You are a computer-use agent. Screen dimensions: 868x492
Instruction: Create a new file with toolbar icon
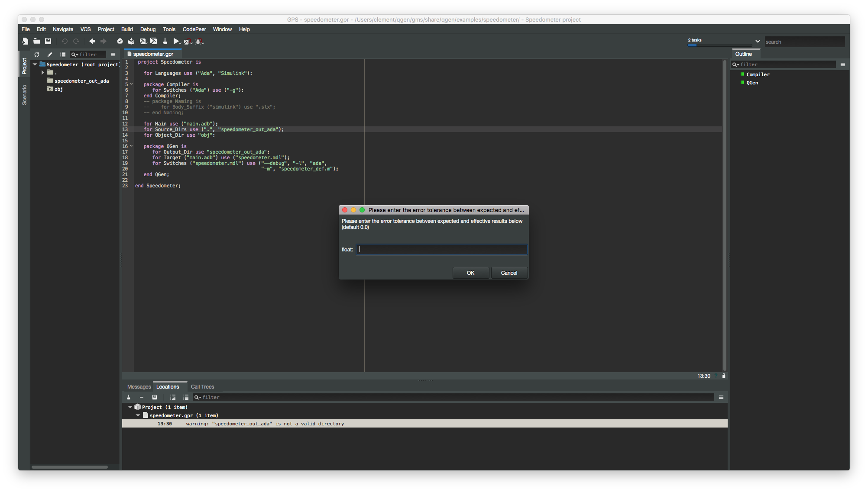point(25,41)
